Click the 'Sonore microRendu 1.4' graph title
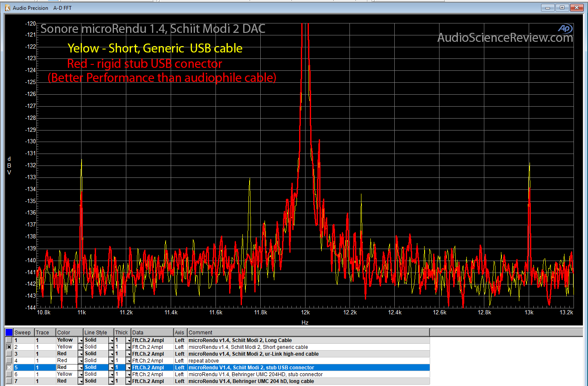This screenshot has height=386, width=588. [153, 29]
